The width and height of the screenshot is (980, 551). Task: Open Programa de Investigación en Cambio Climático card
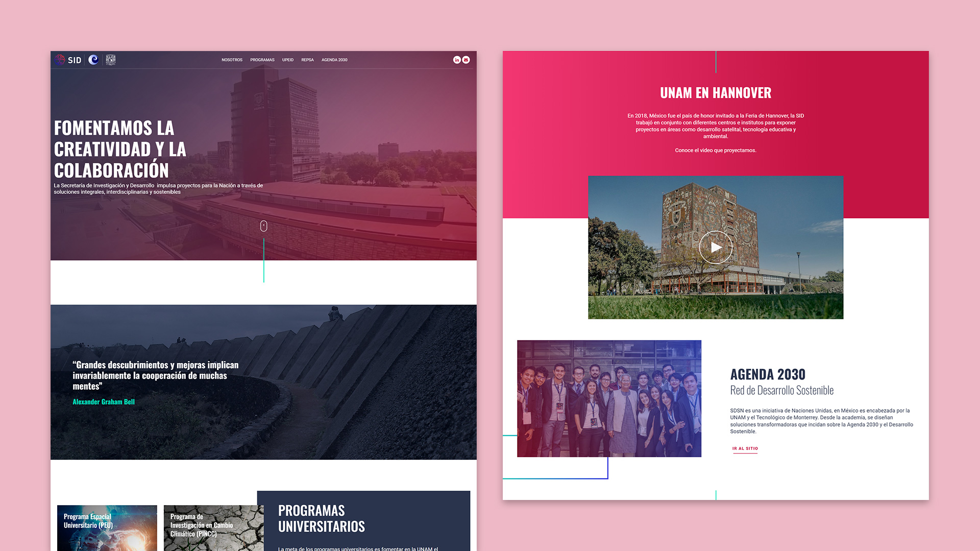pos(213,528)
